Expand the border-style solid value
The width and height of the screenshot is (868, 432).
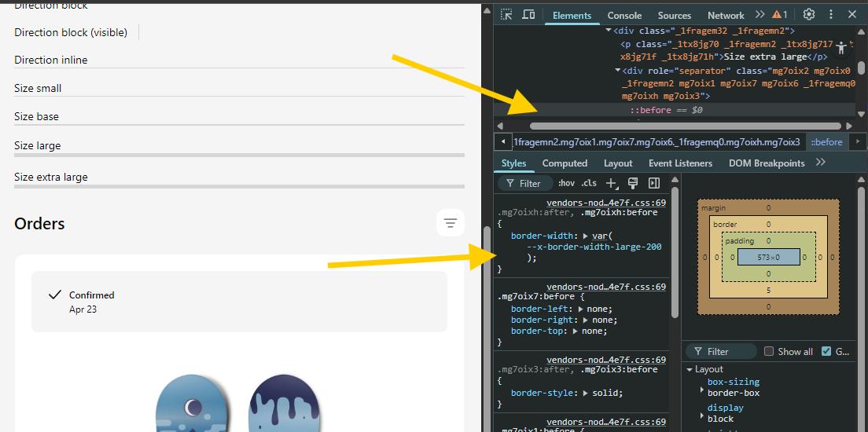pos(587,394)
